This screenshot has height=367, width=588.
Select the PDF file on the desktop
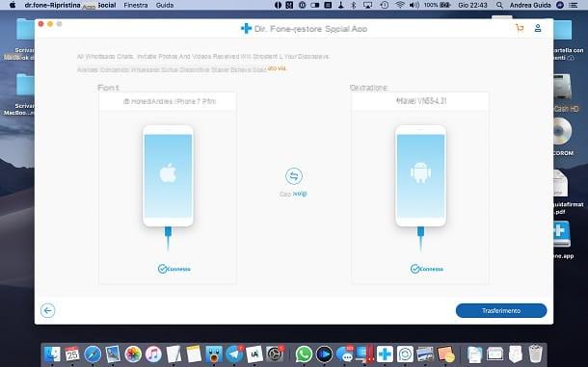(561, 183)
